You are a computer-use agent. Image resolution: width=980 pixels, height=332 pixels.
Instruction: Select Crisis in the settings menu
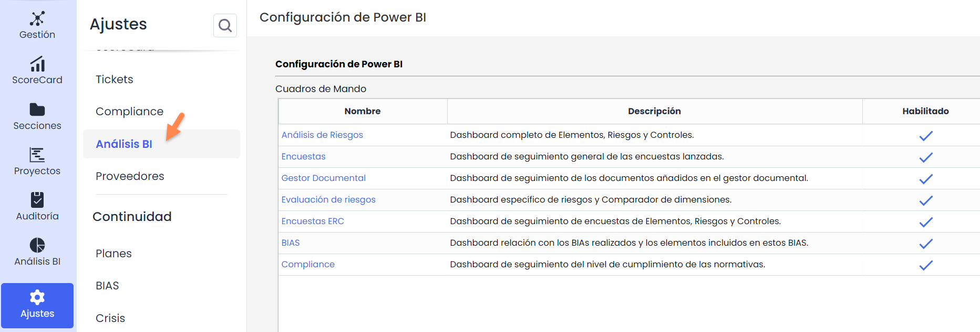pyautogui.click(x=110, y=318)
